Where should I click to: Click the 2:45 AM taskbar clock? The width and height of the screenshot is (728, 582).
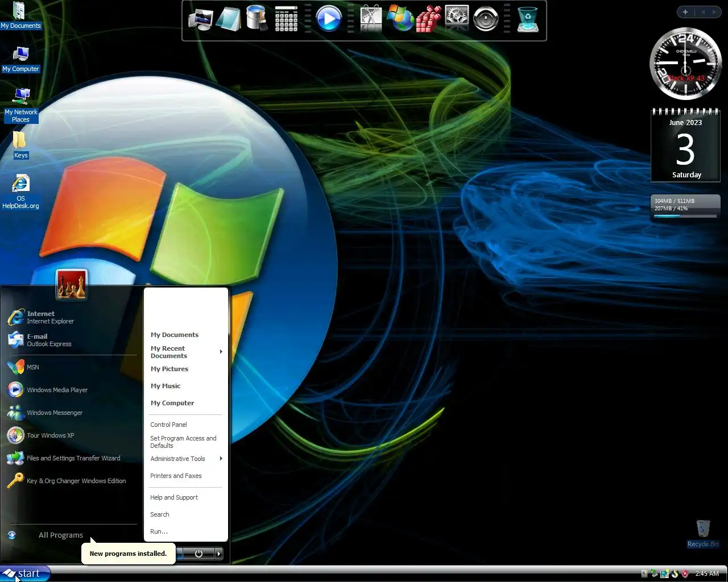click(707, 573)
